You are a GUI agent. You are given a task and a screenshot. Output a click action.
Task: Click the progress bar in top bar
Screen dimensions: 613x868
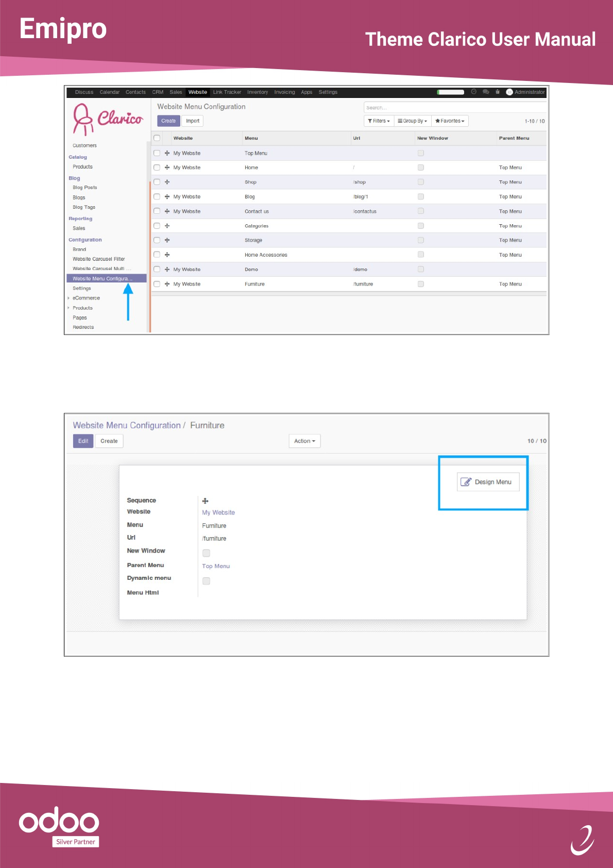pyautogui.click(x=451, y=92)
